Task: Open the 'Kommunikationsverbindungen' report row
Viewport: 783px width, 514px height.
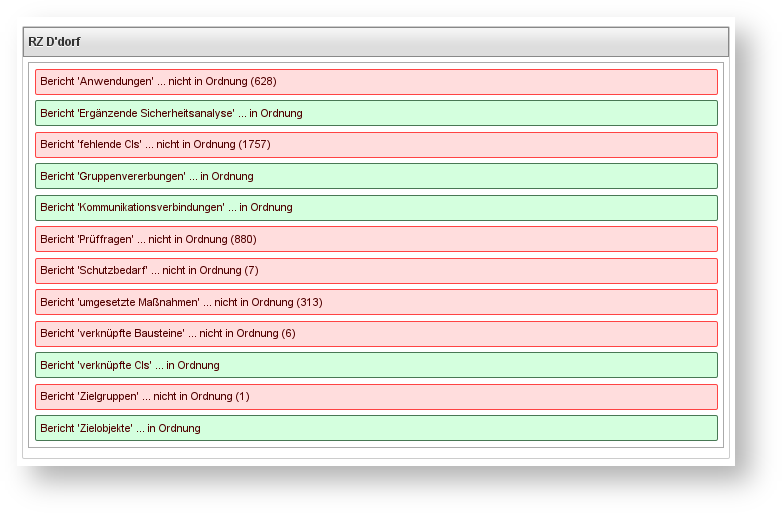Action: pyautogui.click(x=376, y=208)
